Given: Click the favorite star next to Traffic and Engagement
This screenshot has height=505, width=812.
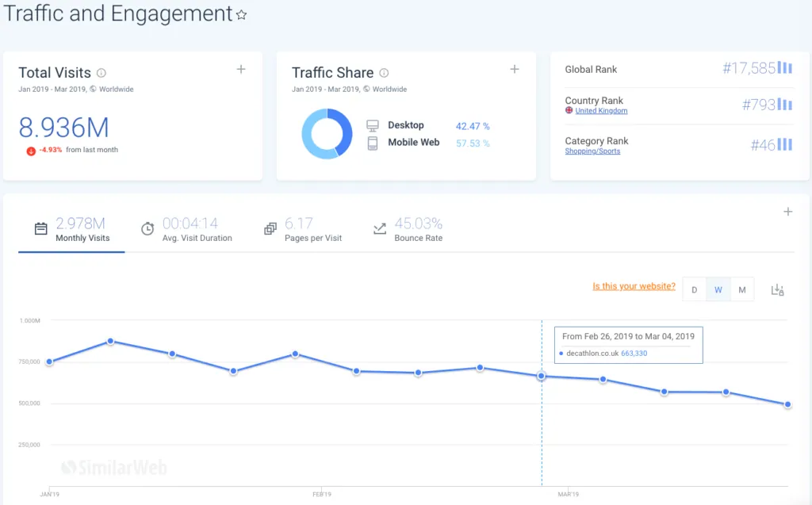Looking at the screenshot, I should [x=241, y=15].
